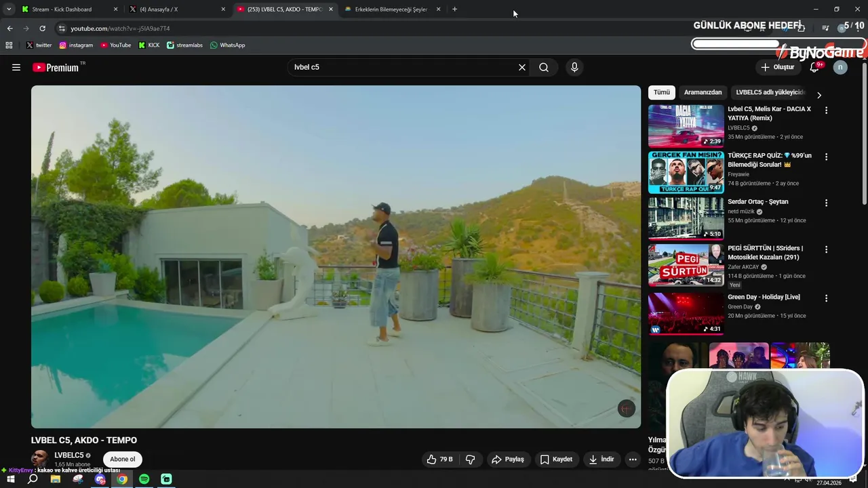Click the main video player

point(336,257)
